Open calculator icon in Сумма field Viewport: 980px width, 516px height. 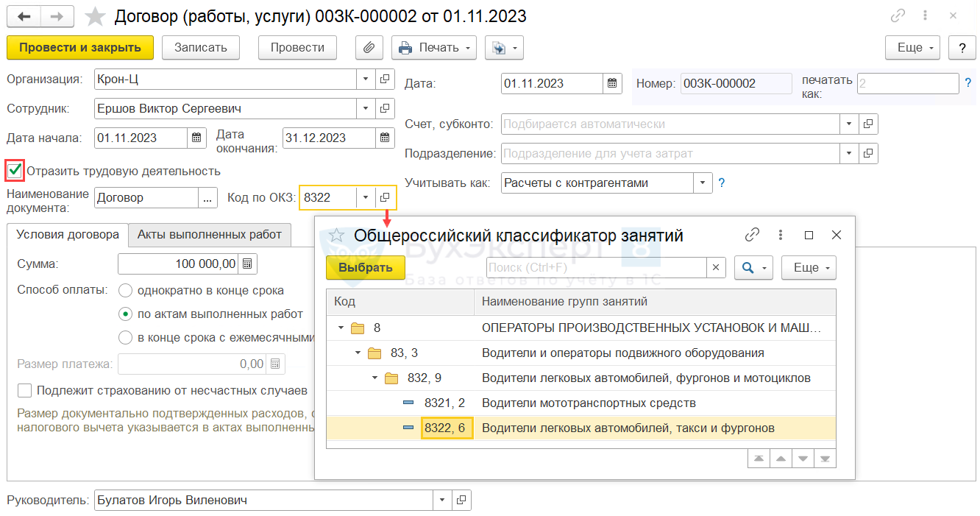(247, 264)
